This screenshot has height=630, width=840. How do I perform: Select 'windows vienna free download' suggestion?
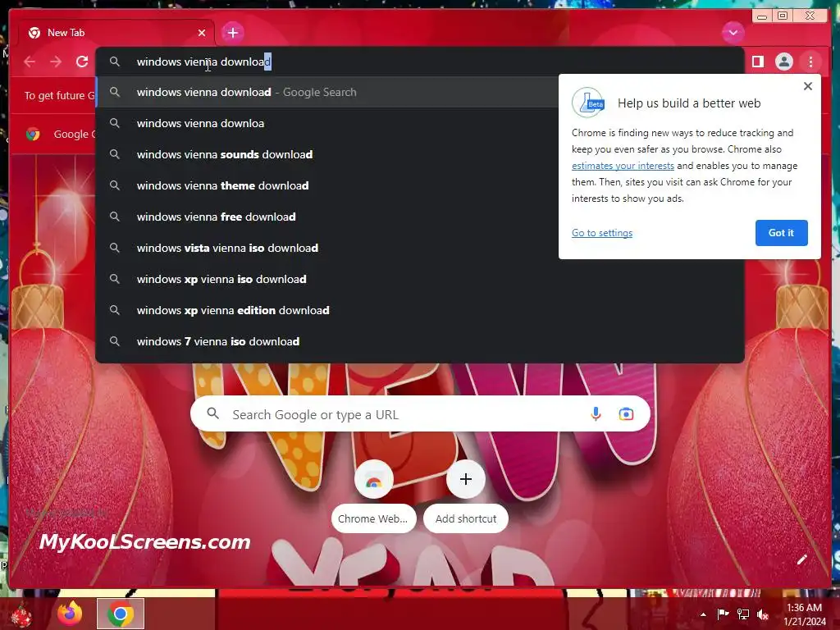click(326, 217)
